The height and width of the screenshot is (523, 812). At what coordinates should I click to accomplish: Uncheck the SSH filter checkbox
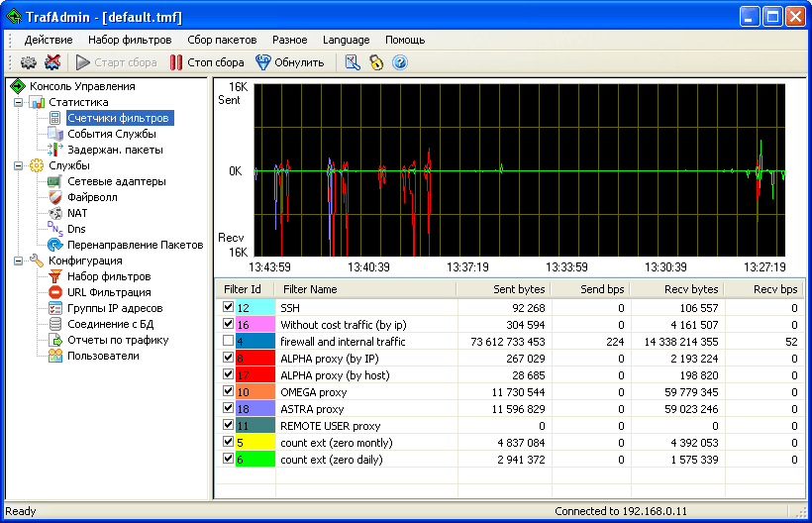[x=230, y=308]
